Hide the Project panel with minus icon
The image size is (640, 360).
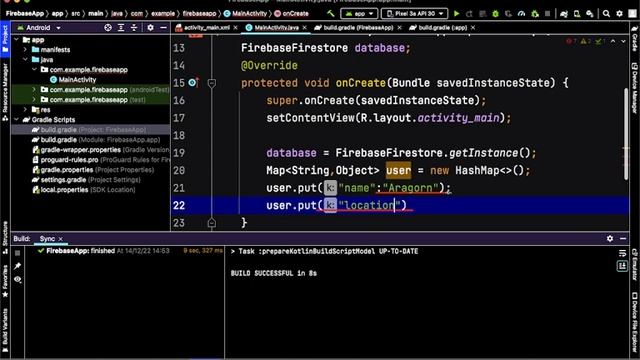pos(163,27)
